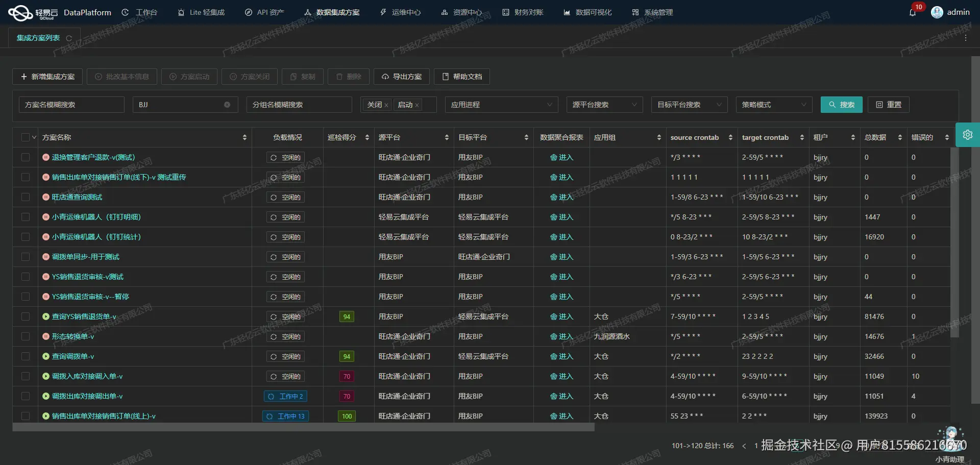Click 进入 report icon on 退换管理客户退款 row
Image resolution: width=980 pixels, height=465 pixels.
point(561,157)
